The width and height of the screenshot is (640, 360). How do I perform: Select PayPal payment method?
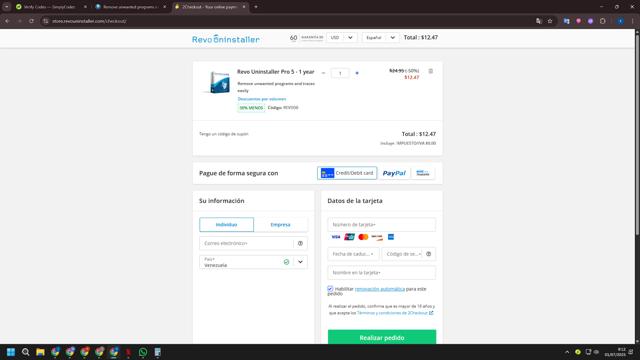click(394, 173)
